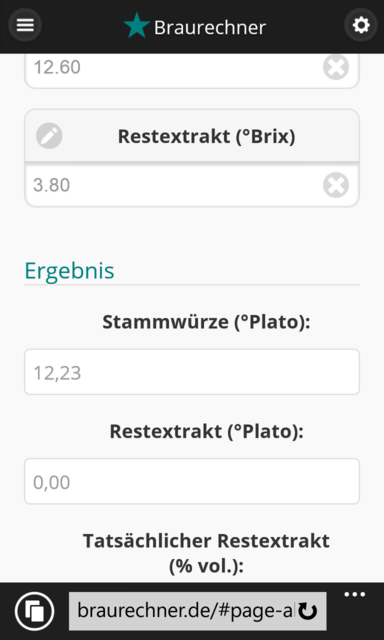The width and height of the screenshot is (384, 640).
Task: Click the teal star logo
Action: (137, 25)
